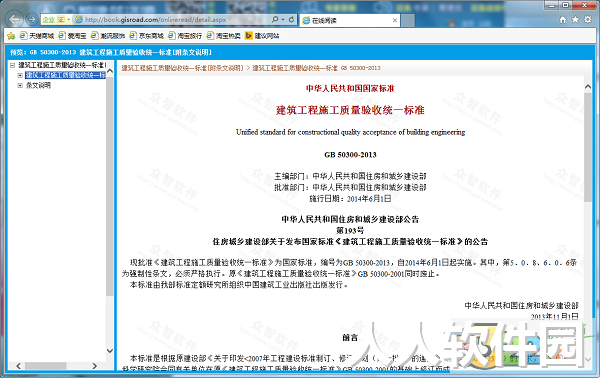This screenshot has width=600, height=378.
Task: Open a new tab with the blank tab button
Action: pos(408,21)
